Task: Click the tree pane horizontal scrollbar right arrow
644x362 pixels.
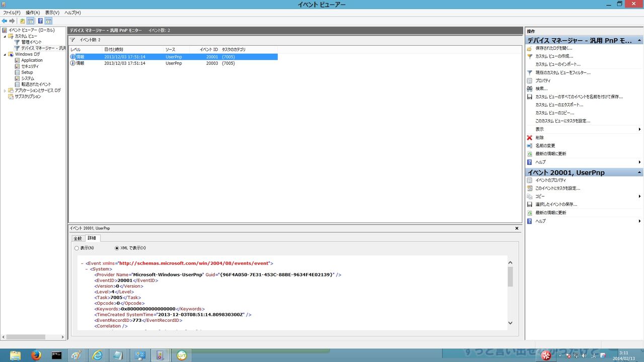Action: point(62,337)
